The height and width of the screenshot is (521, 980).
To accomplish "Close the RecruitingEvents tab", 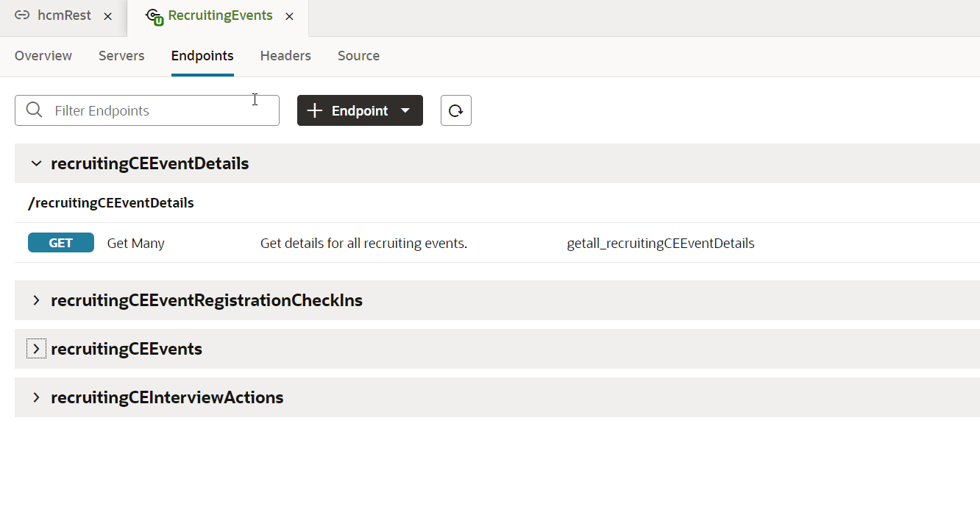I will 289,16.
